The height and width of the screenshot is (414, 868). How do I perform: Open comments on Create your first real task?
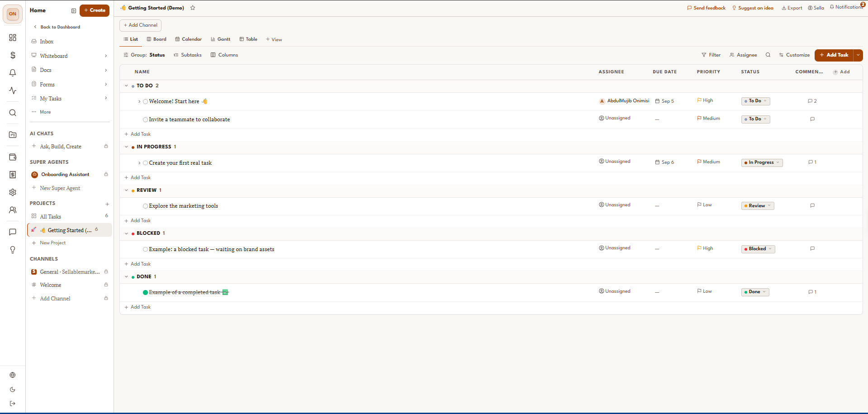point(812,162)
